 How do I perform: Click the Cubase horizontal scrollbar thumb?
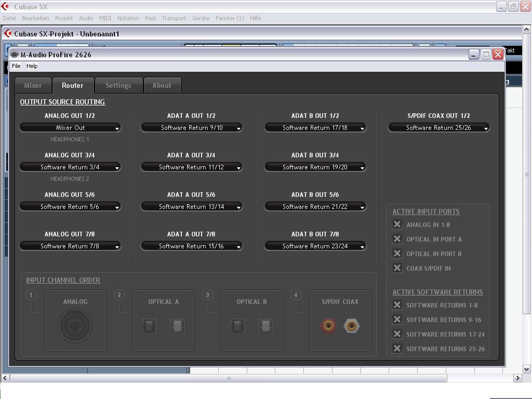coord(229,378)
